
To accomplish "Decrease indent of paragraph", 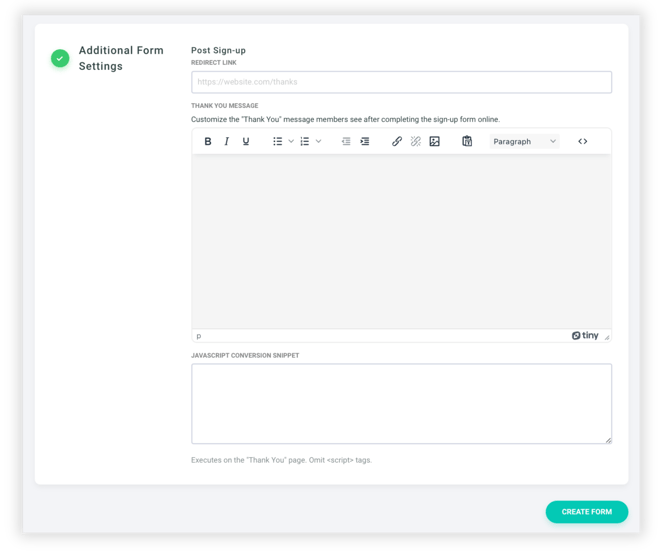I will (x=346, y=142).
